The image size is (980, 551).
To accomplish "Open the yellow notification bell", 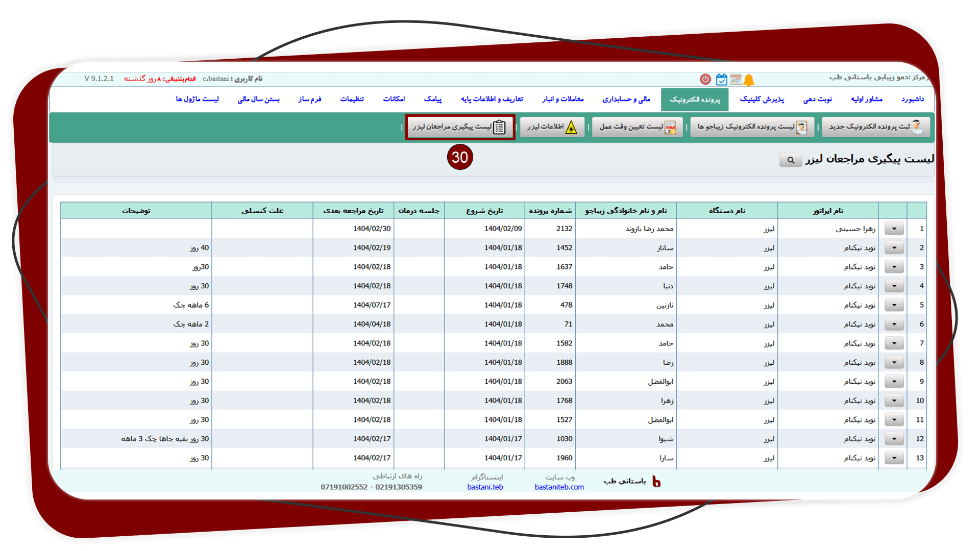I will pyautogui.click(x=749, y=80).
